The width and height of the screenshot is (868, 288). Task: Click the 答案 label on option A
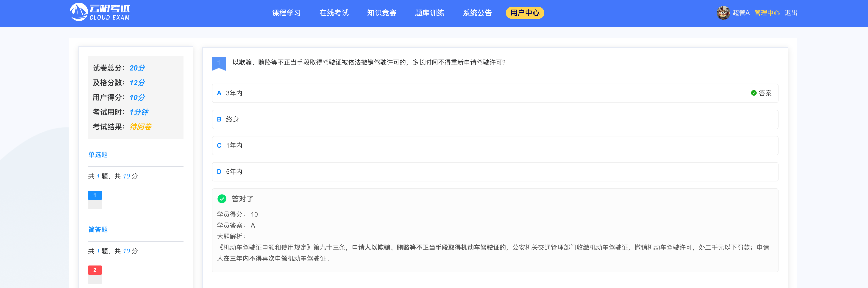coord(765,93)
